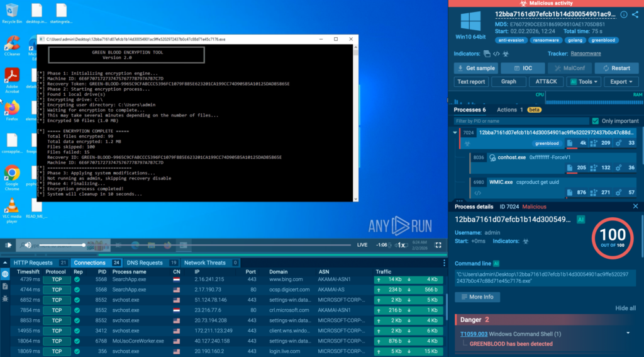The width and height of the screenshot is (644, 357).
Task: Select the globe network icon in left sidebar
Action: [x=5, y=275]
